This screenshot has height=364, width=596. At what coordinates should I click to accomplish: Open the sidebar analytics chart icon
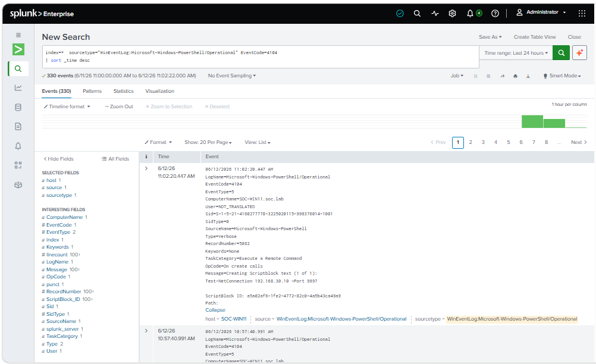[x=18, y=88]
